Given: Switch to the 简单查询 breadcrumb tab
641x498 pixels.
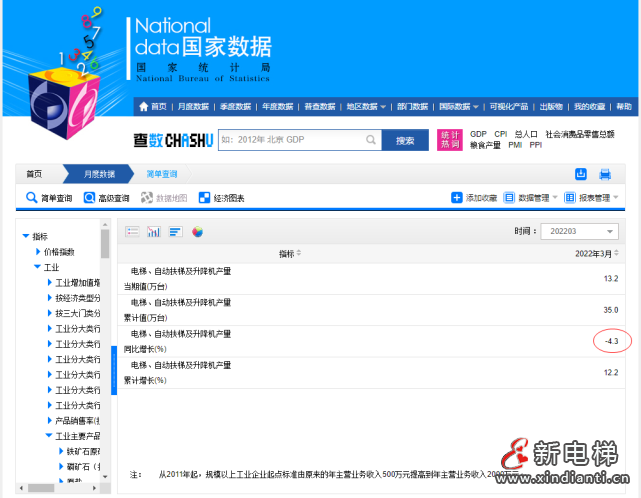Looking at the screenshot, I should tap(161, 174).
